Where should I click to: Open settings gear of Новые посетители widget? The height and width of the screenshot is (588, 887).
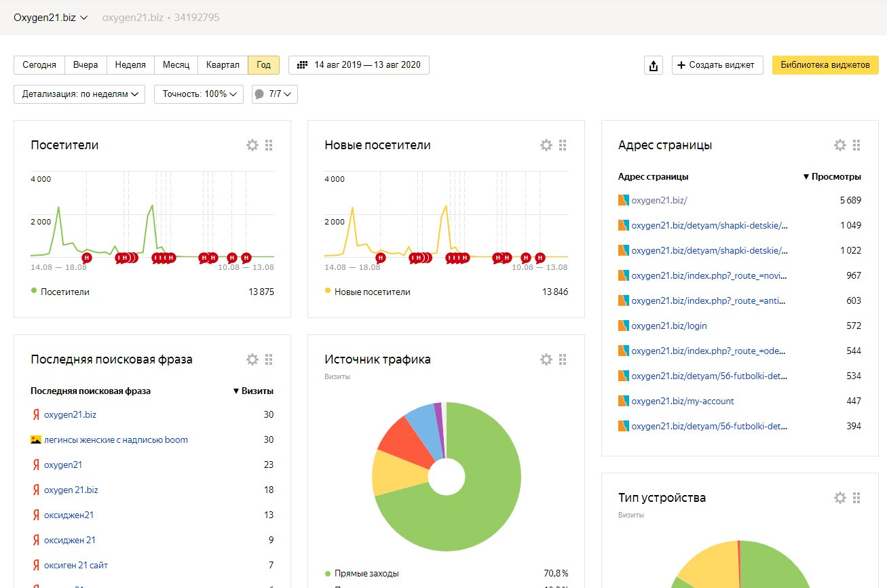click(546, 145)
